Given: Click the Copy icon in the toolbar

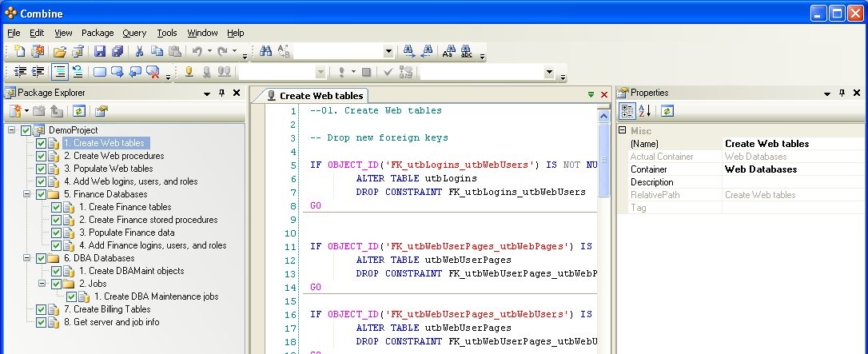Looking at the screenshot, I should [157, 51].
